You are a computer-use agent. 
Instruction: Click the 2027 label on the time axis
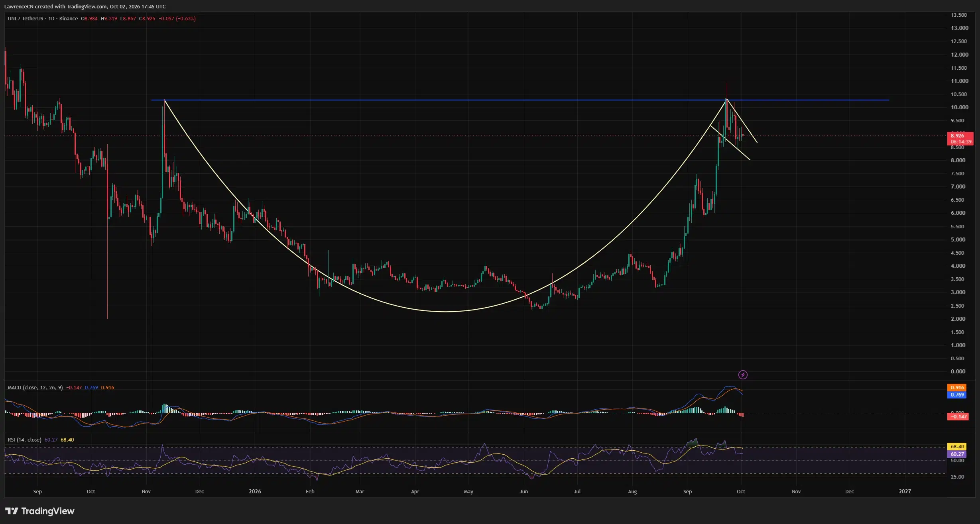(905, 491)
